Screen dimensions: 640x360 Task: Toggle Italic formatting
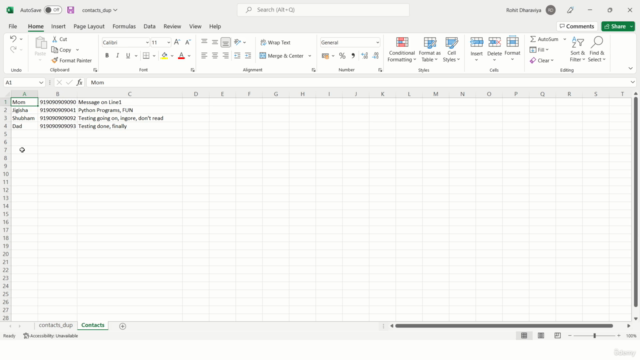click(117, 56)
